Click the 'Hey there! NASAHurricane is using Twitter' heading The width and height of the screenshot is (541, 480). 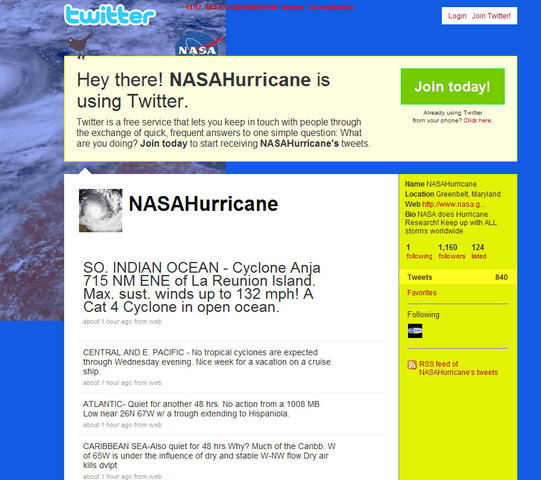coord(203,90)
